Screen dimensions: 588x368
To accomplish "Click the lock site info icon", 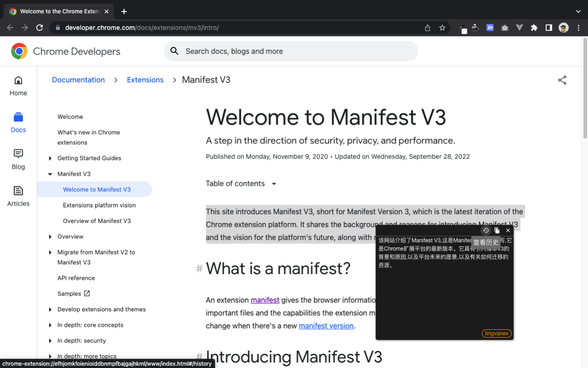I will (x=58, y=28).
